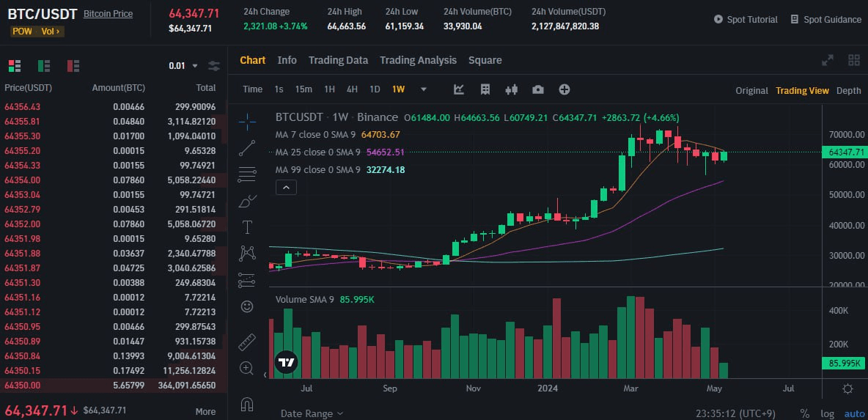This screenshot has width=868, height=420.
Task: Click the calculator icon in chart toolbar
Action: click(x=485, y=89)
